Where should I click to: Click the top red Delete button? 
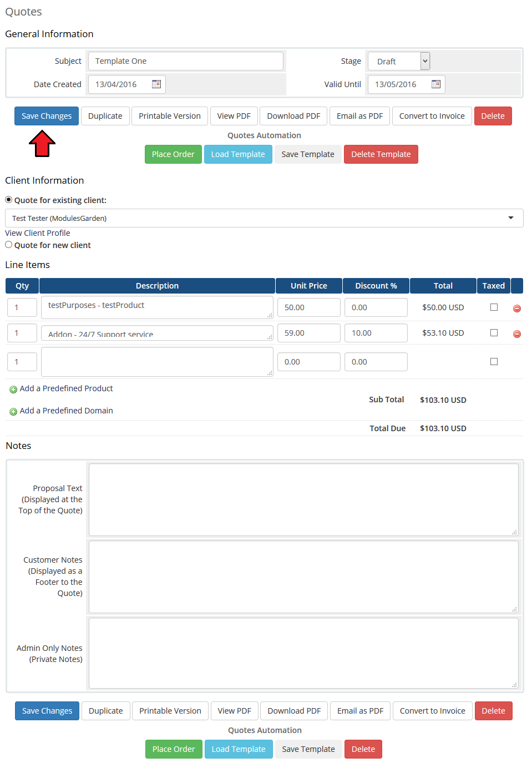(493, 116)
